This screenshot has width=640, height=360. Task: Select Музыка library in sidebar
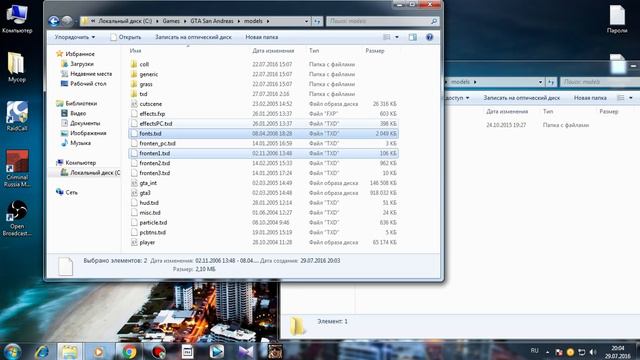(80, 143)
